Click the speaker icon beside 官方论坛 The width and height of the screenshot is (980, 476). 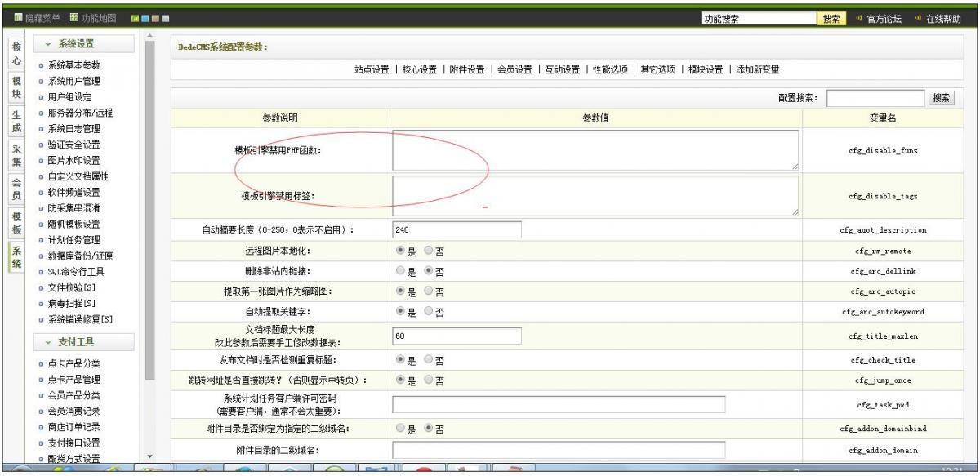coord(854,20)
